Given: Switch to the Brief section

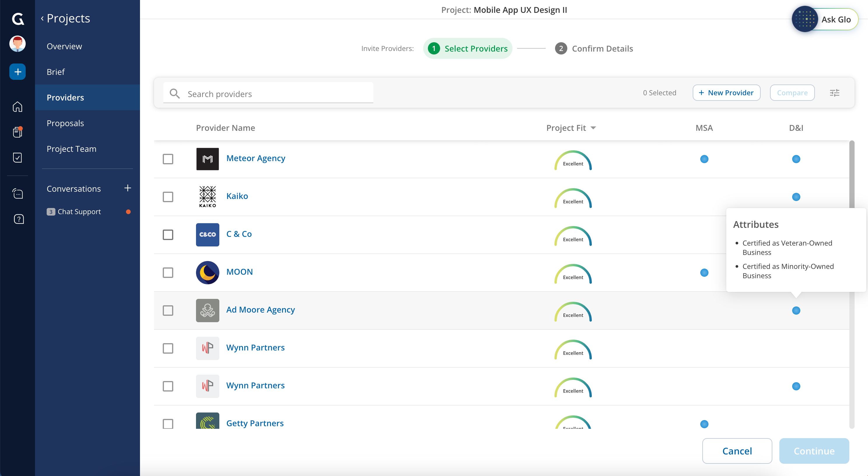Looking at the screenshot, I should pyautogui.click(x=56, y=72).
